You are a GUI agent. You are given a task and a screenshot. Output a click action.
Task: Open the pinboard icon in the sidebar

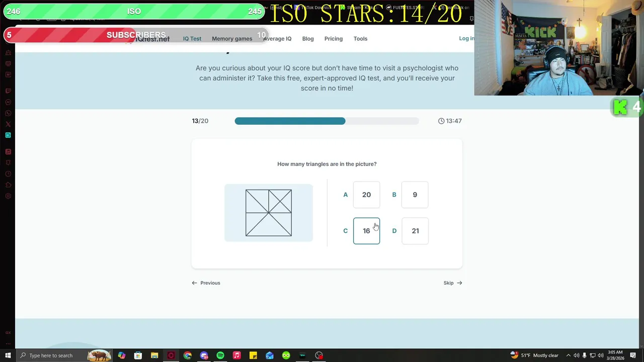8,163
